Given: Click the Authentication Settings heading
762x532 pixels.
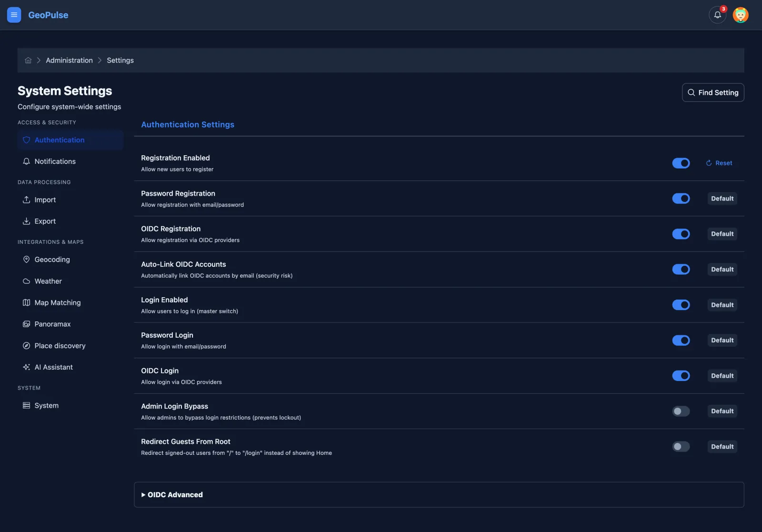Looking at the screenshot, I should 188,125.
